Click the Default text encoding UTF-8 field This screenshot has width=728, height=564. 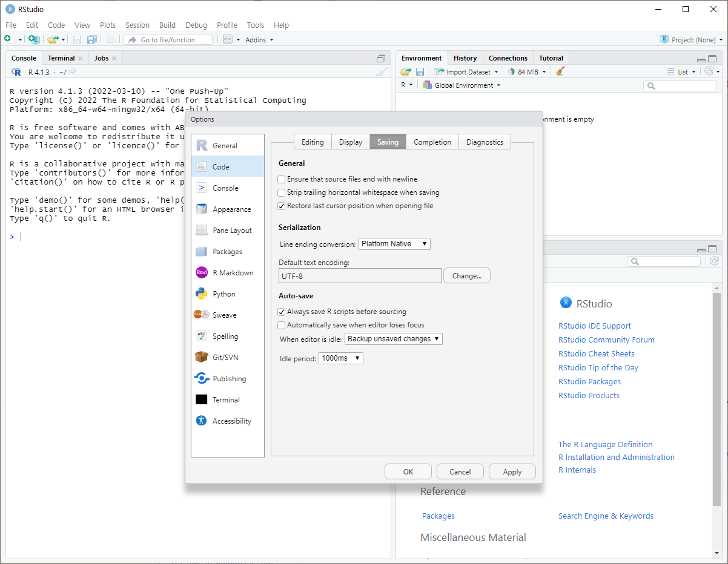[x=360, y=276]
